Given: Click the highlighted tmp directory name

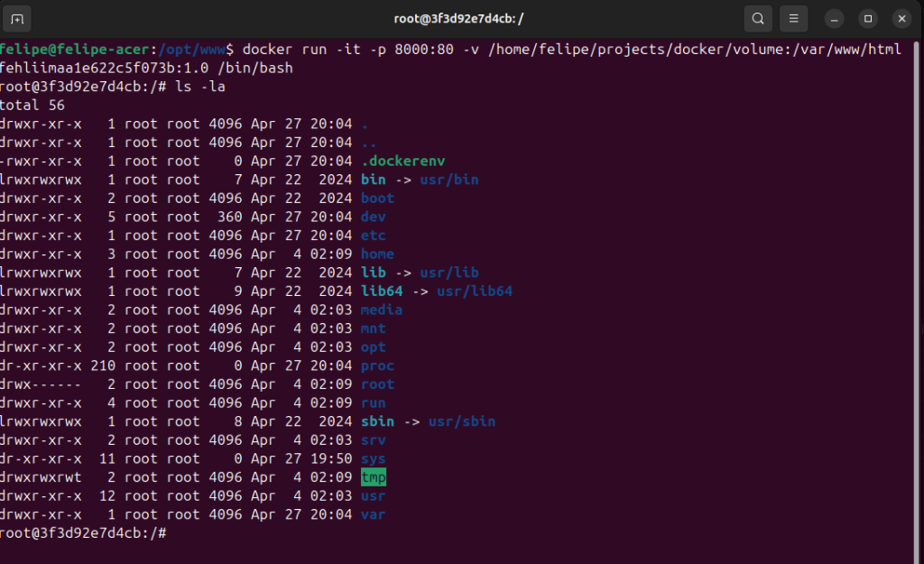Looking at the screenshot, I should click(x=374, y=477).
